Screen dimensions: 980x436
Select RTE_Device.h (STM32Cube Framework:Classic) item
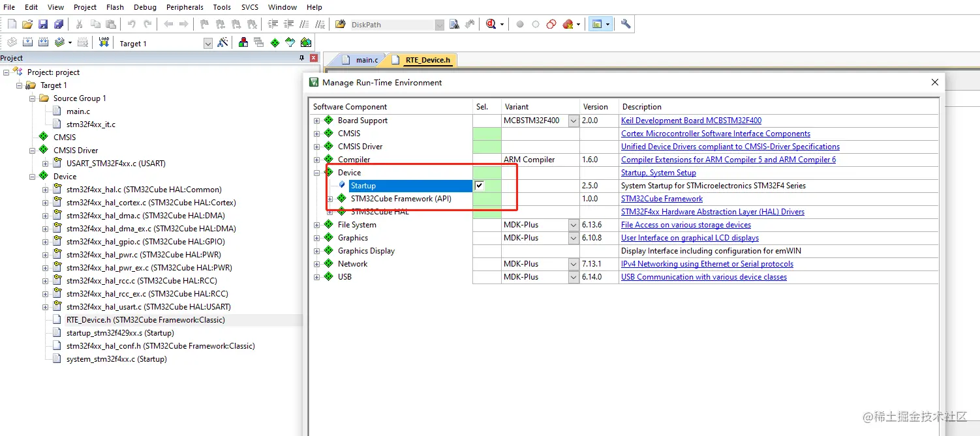145,320
